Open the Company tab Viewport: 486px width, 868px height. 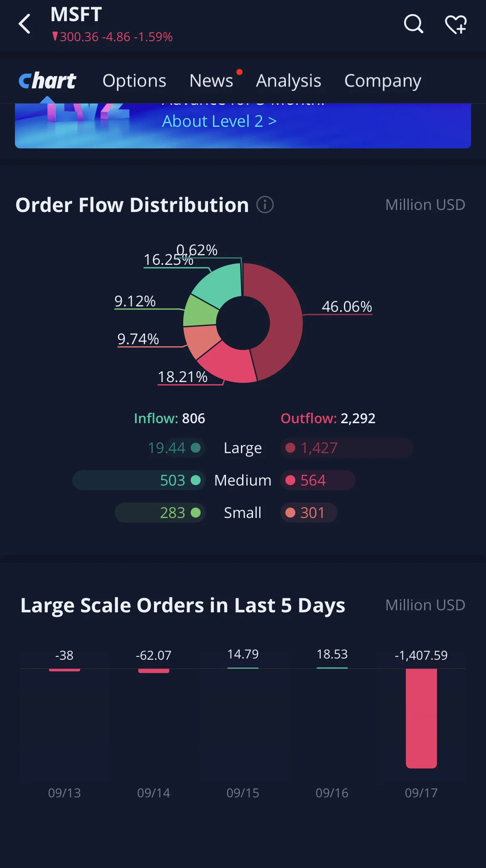(x=383, y=81)
